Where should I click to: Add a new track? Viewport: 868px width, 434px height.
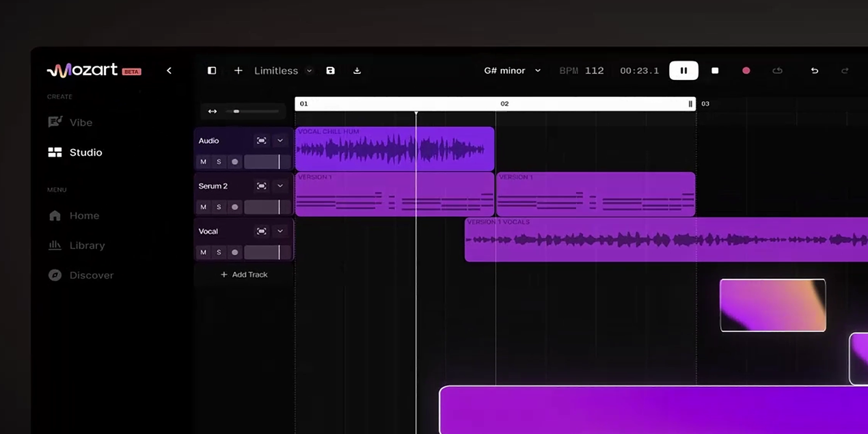pos(244,275)
